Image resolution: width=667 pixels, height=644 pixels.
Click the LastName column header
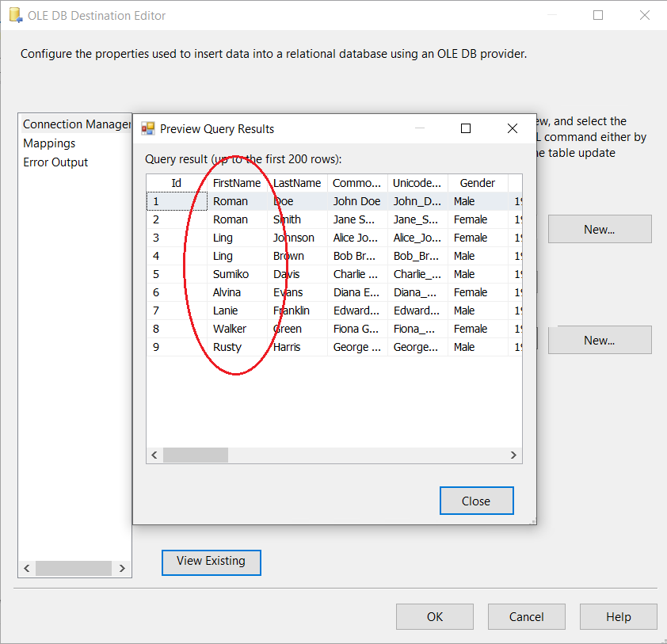(297, 183)
